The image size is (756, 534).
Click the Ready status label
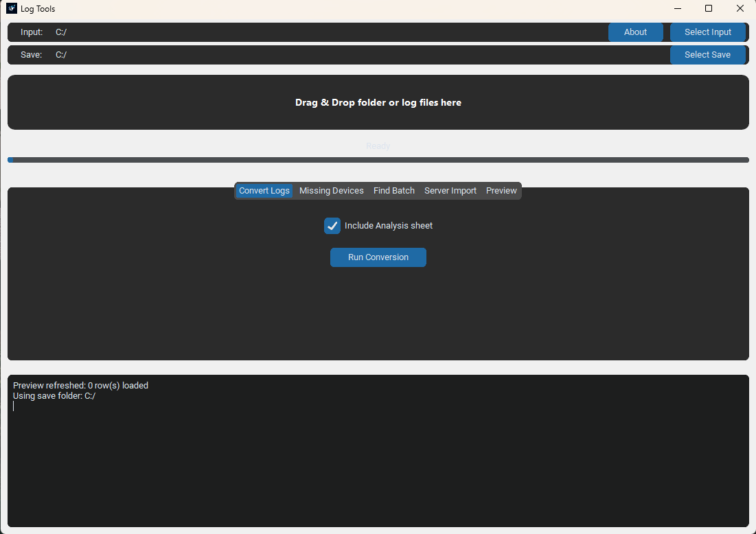pyautogui.click(x=378, y=146)
